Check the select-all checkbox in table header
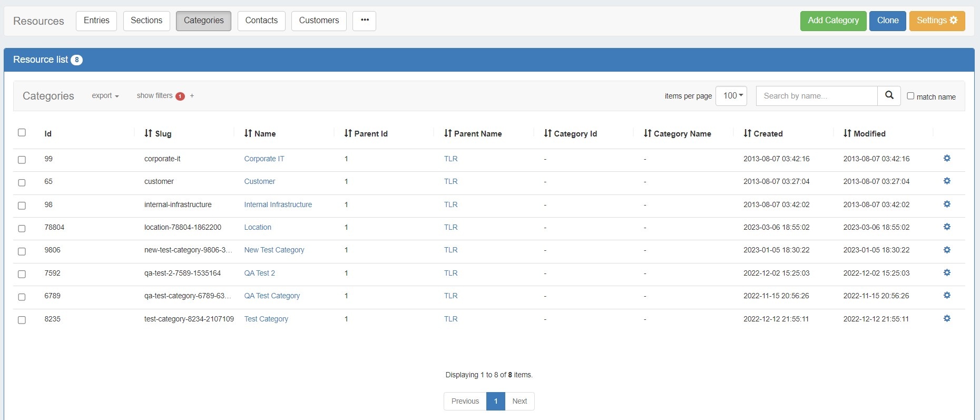 [22, 133]
